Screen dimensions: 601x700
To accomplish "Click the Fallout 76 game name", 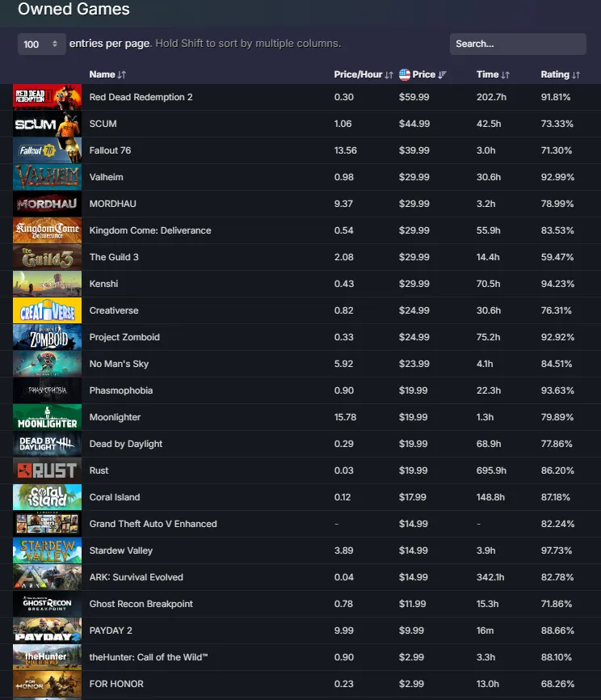I will click(x=110, y=150).
